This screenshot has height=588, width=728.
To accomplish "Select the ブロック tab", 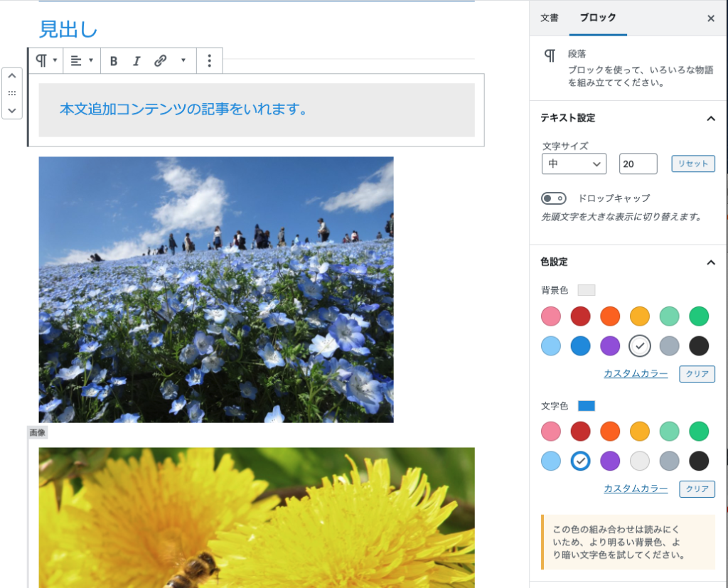I will (x=597, y=18).
